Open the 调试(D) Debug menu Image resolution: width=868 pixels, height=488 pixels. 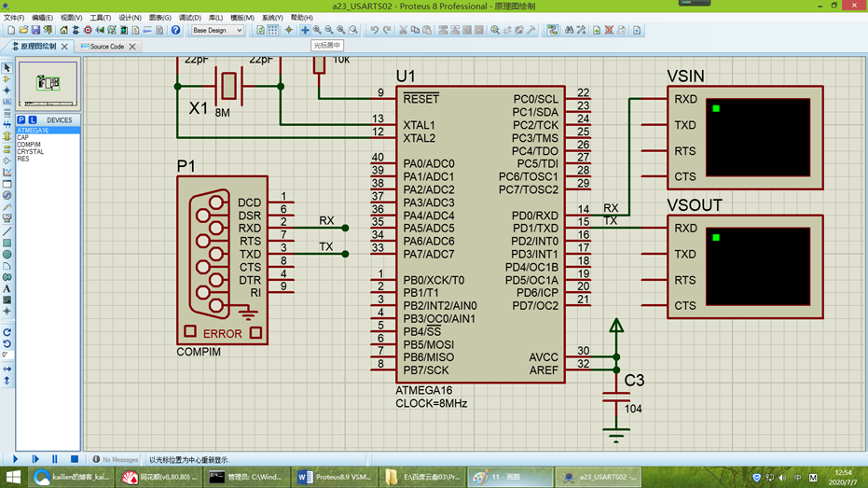[190, 18]
